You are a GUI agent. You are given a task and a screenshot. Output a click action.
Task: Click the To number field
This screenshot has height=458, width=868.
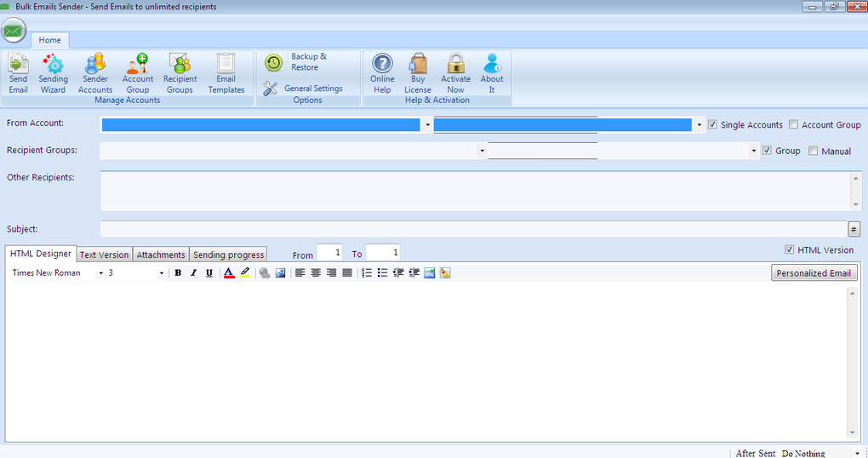[x=383, y=253]
